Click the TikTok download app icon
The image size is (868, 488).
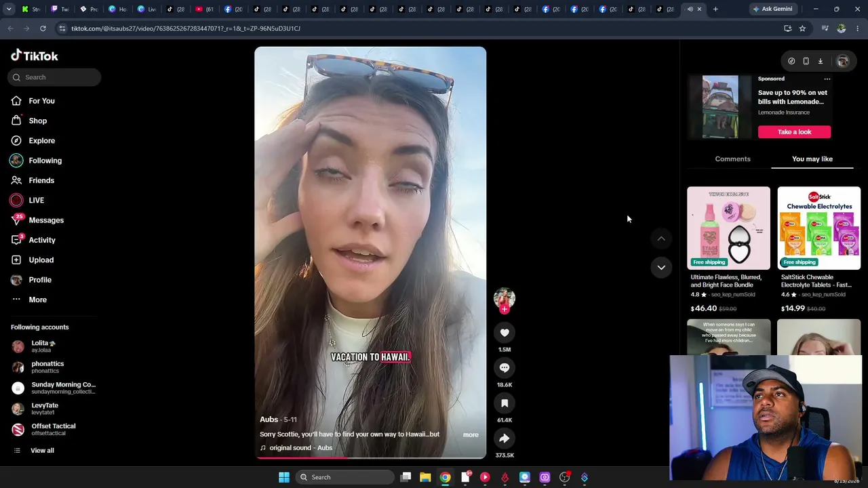coord(820,61)
